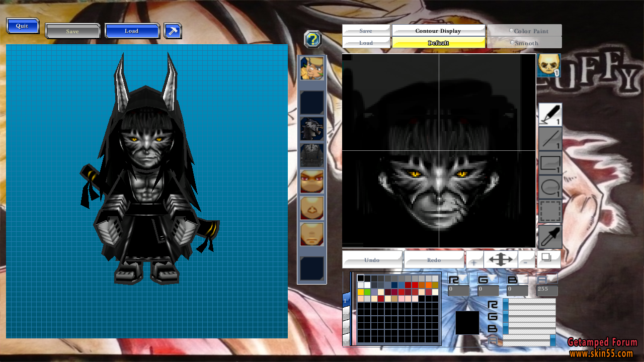Click Load in the texture editor panel
644x362 pixels.
[366, 43]
